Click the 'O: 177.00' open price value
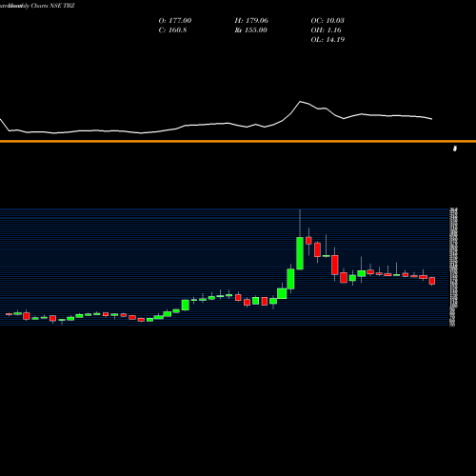 175,21
